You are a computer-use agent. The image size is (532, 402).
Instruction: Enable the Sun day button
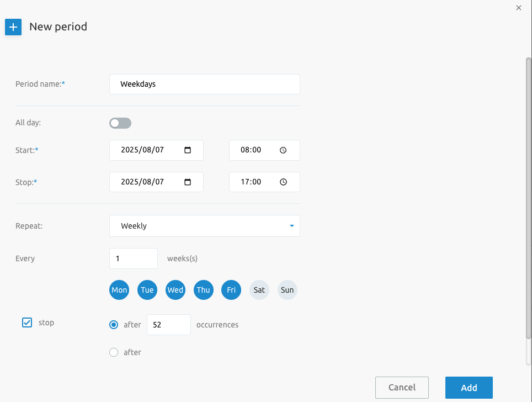(288, 290)
